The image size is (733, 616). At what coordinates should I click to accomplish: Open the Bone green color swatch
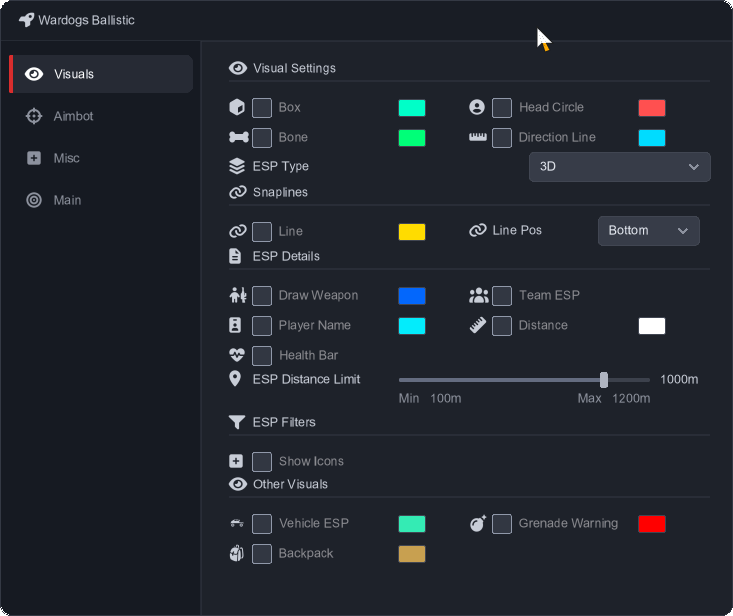point(412,138)
